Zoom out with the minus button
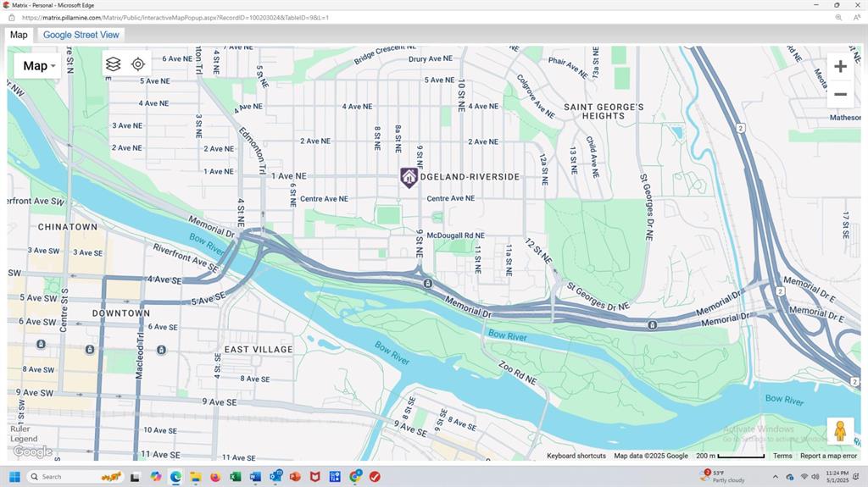This screenshot has height=487, width=868. 840,94
